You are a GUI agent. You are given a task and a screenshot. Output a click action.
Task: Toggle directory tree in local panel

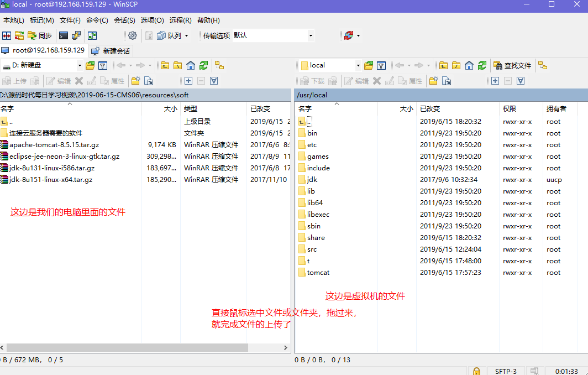tap(219, 66)
